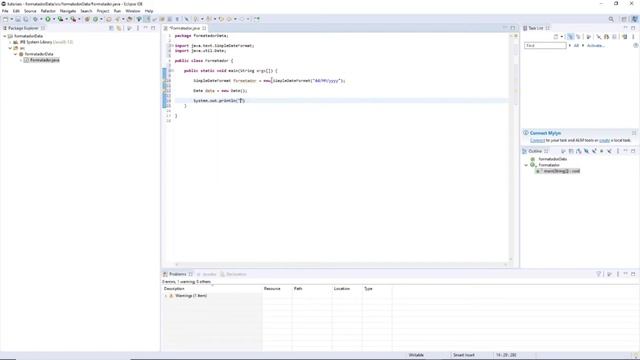640x360 pixels.
Task: Collapse the src folder node
Action: coord(10,48)
